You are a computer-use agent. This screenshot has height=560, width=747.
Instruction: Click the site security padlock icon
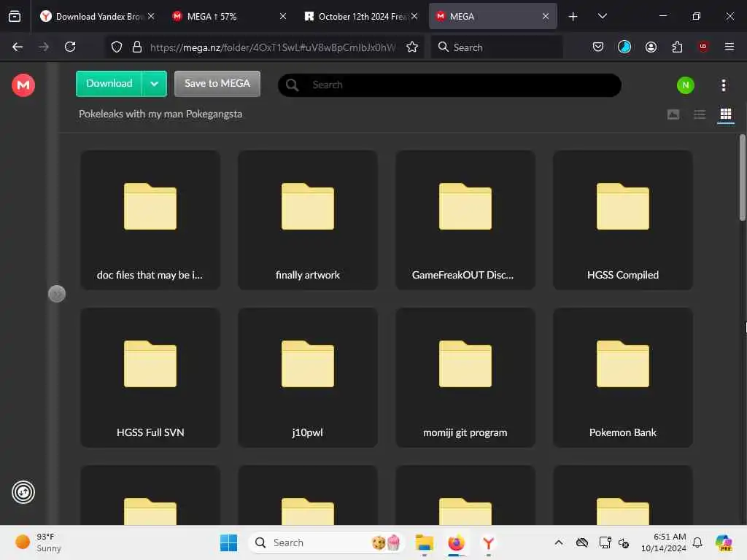(x=136, y=47)
